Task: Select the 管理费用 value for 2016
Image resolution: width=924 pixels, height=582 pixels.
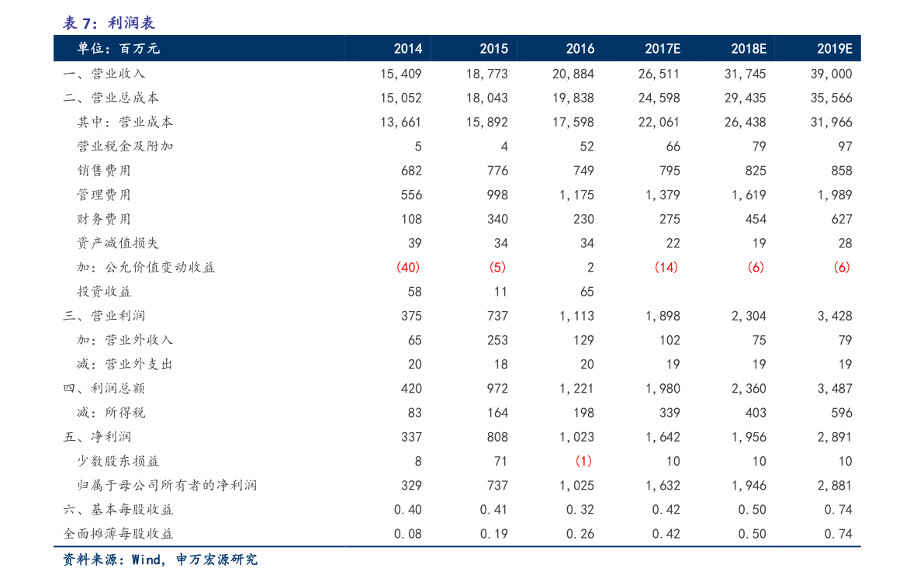Action: click(x=576, y=195)
